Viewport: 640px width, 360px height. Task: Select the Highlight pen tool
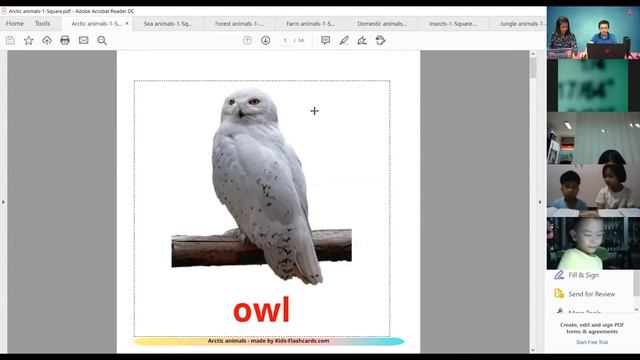point(344,40)
